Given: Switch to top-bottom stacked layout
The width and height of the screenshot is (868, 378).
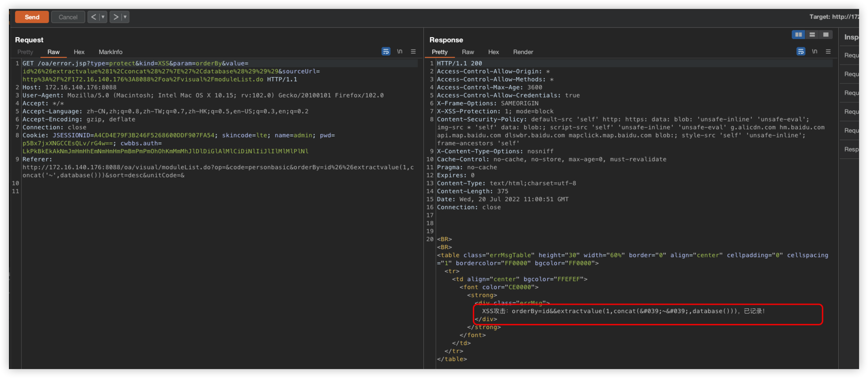Looking at the screenshot, I should tap(812, 35).
